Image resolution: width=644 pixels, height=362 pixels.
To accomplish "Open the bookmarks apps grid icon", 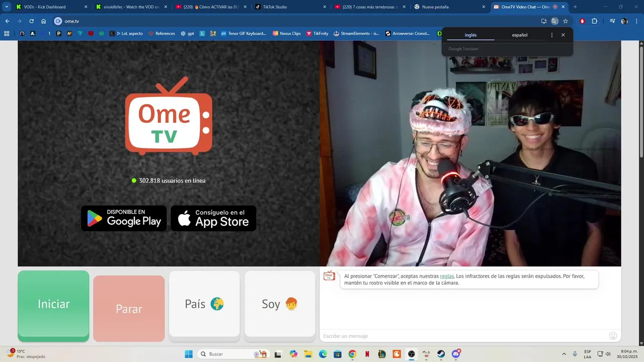I will [x=7, y=34].
